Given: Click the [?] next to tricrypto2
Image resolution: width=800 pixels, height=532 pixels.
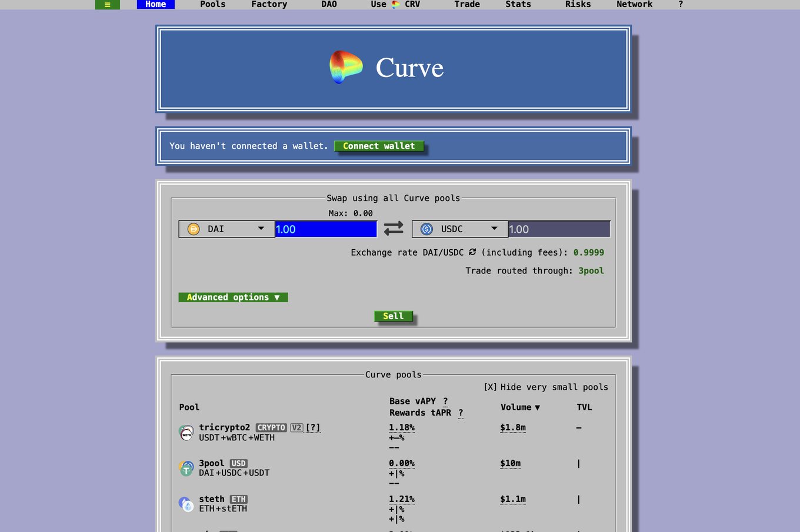Looking at the screenshot, I should tap(313, 427).
